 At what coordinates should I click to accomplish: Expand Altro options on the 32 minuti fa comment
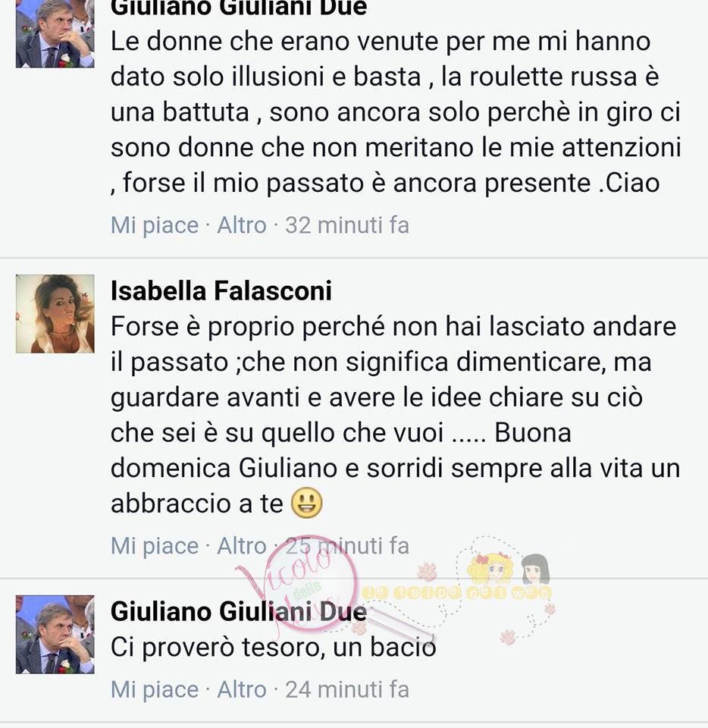(242, 226)
